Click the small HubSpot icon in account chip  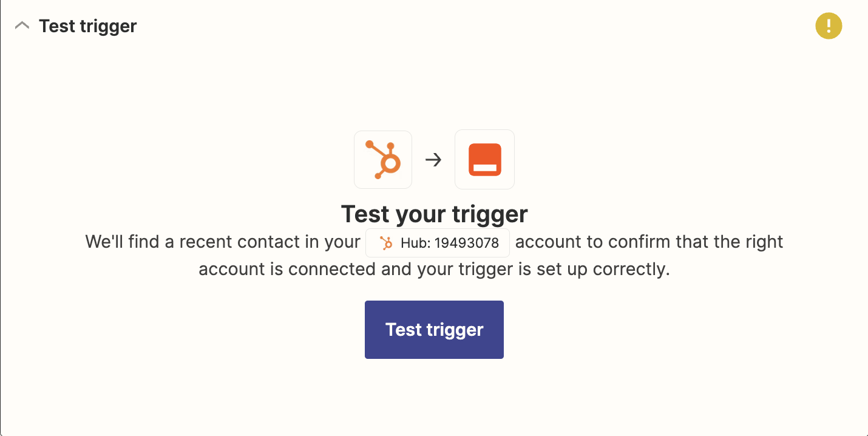[386, 243]
